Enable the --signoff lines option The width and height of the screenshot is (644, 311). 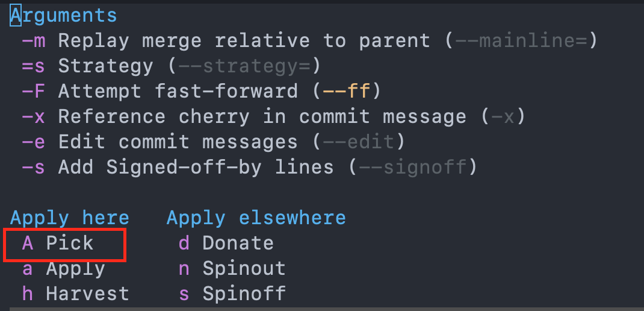[x=249, y=168]
